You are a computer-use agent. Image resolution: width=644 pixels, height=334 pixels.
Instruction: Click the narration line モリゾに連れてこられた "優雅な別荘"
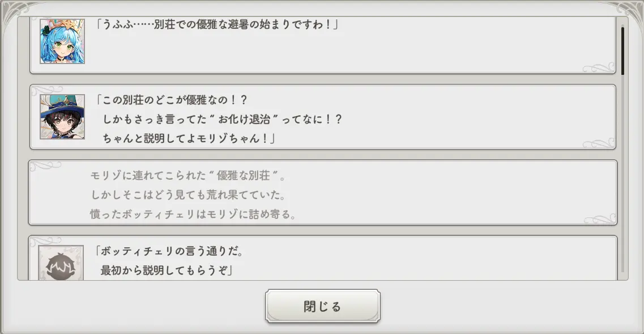[187, 176]
